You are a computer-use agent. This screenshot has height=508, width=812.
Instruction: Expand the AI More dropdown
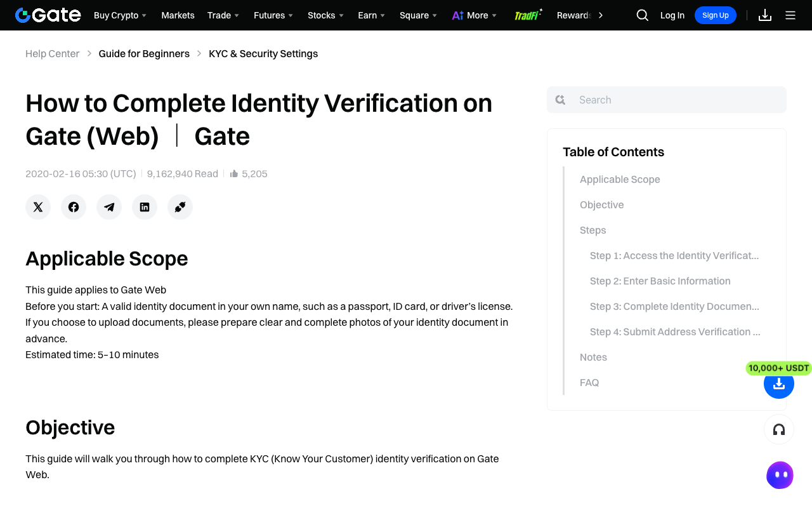[475, 15]
